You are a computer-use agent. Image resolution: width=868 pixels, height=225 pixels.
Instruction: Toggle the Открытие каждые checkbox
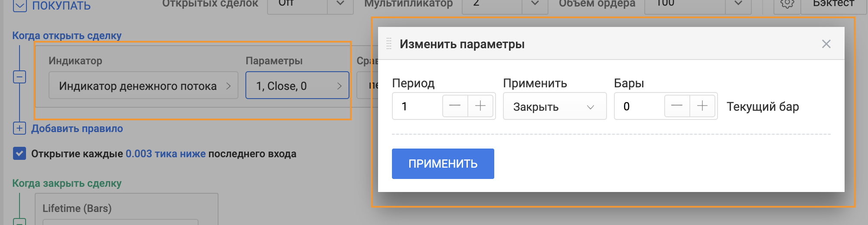(x=20, y=154)
